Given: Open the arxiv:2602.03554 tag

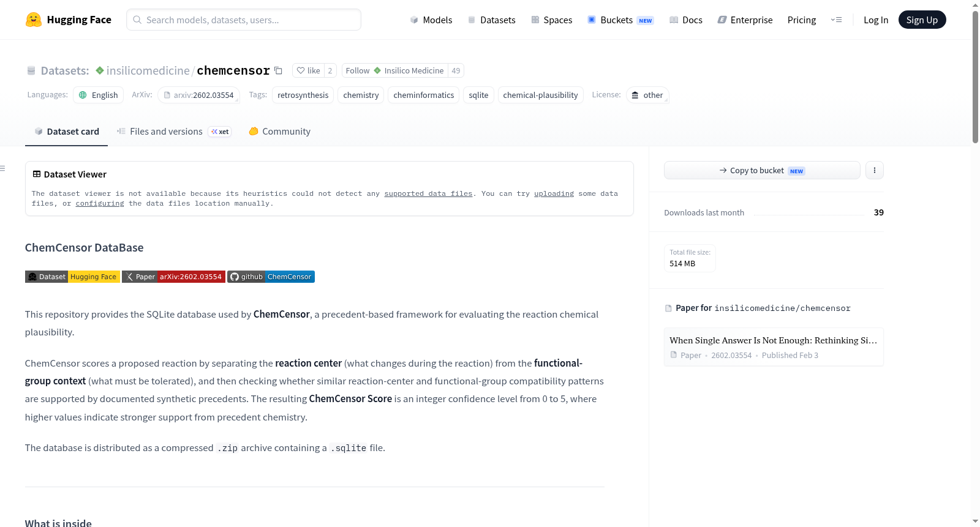Looking at the screenshot, I should pyautogui.click(x=198, y=95).
